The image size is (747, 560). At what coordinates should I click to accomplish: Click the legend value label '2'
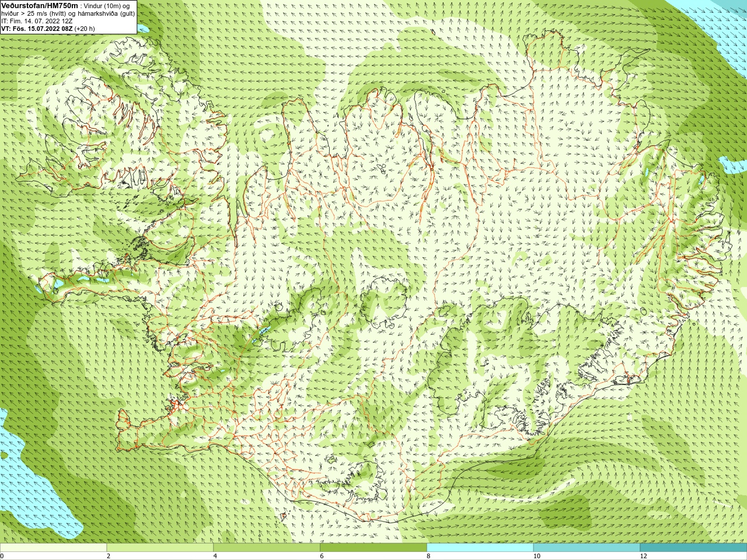coord(109,556)
